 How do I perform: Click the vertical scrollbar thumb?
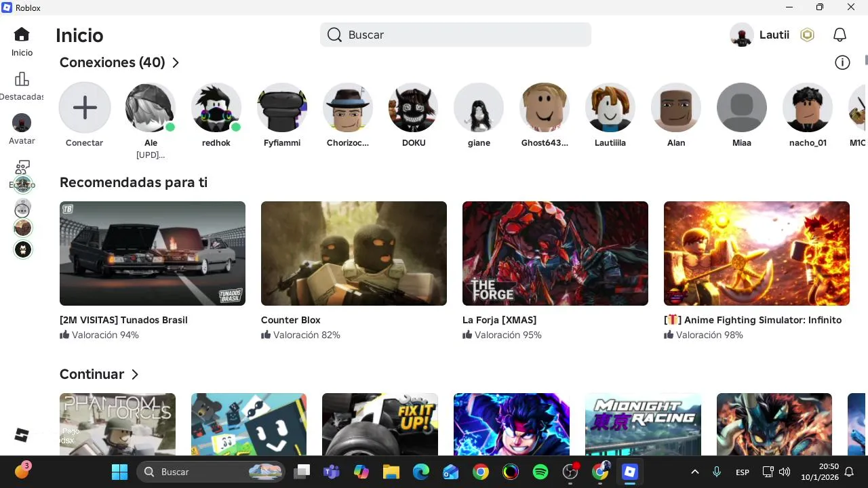point(866,60)
